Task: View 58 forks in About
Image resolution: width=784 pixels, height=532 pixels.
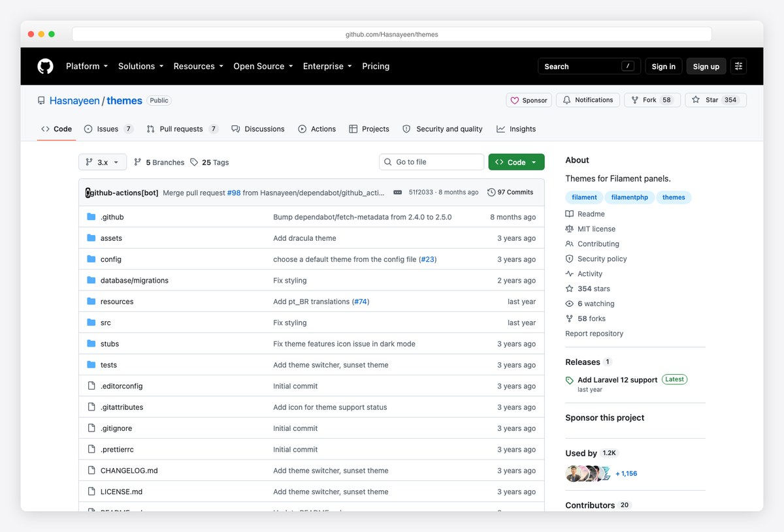Action: click(x=585, y=319)
